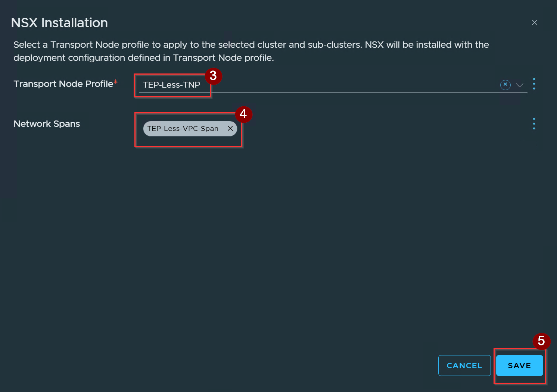
Task: Click the NSX Installation dialog title
Action: pos(59,23)
